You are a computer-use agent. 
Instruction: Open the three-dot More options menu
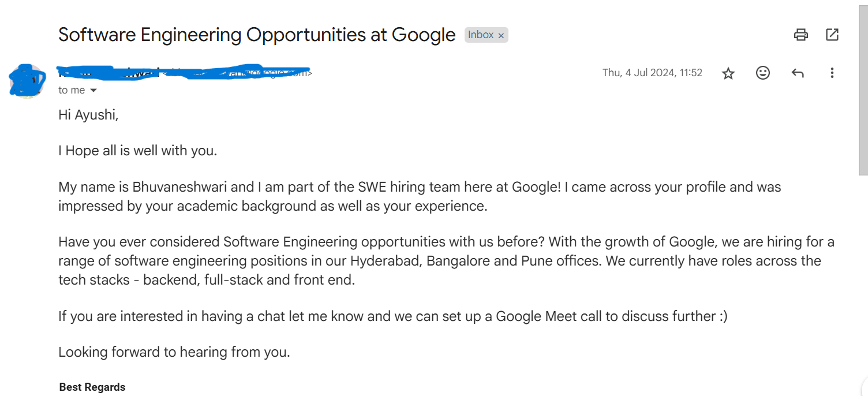click(x=832, y=73)
